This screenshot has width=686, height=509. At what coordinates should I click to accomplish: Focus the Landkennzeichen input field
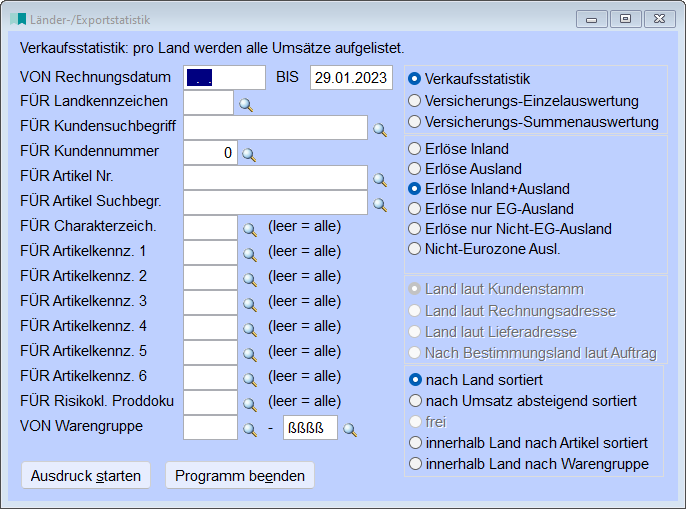coord(209,102)
